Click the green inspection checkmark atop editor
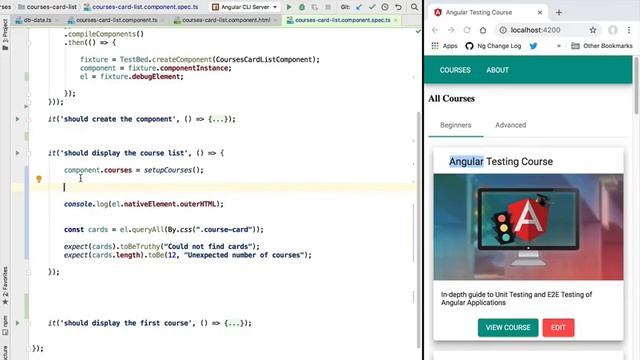The height and width of the screenshot is (360, 640). click(x=418, y=31)
